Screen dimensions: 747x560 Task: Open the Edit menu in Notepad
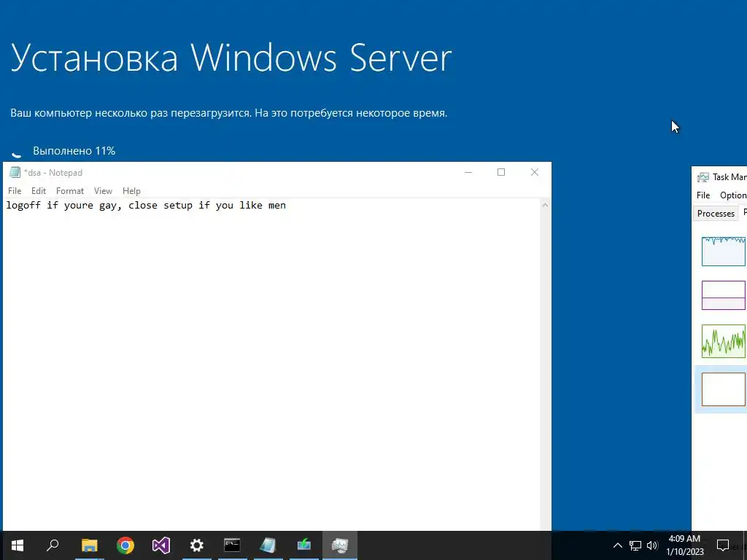39,191
